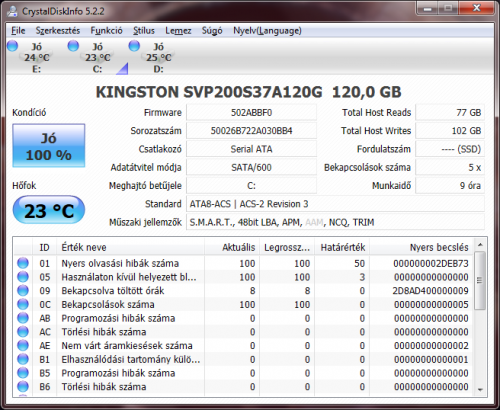Click the scroll down arrow in attribute list
Viewport: 500px width, 410px height.
coord(480,390)
